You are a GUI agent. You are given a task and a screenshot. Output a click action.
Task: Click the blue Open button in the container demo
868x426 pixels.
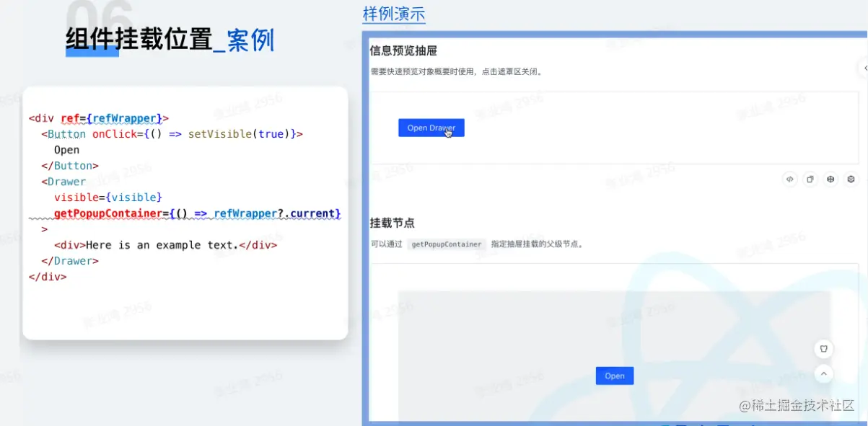point(615,376)
